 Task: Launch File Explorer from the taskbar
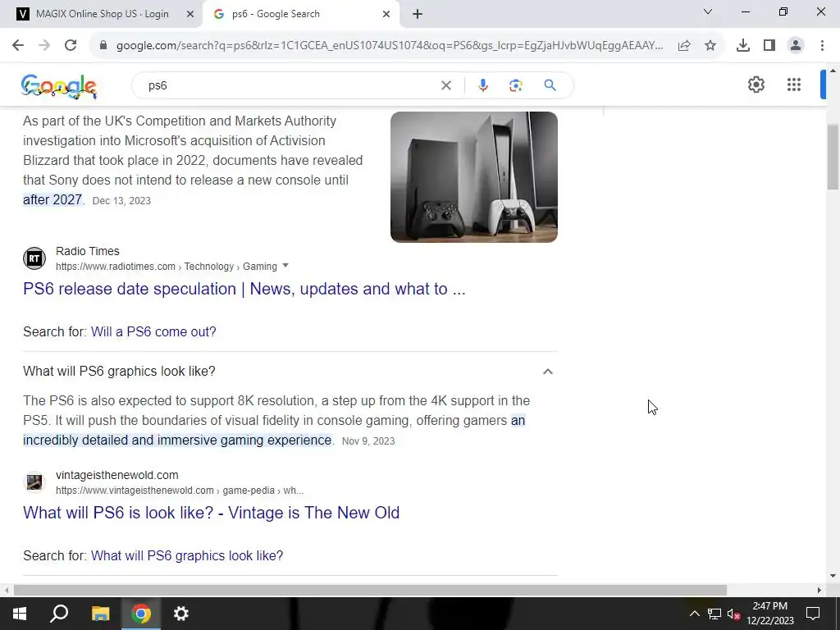[100, 614]
